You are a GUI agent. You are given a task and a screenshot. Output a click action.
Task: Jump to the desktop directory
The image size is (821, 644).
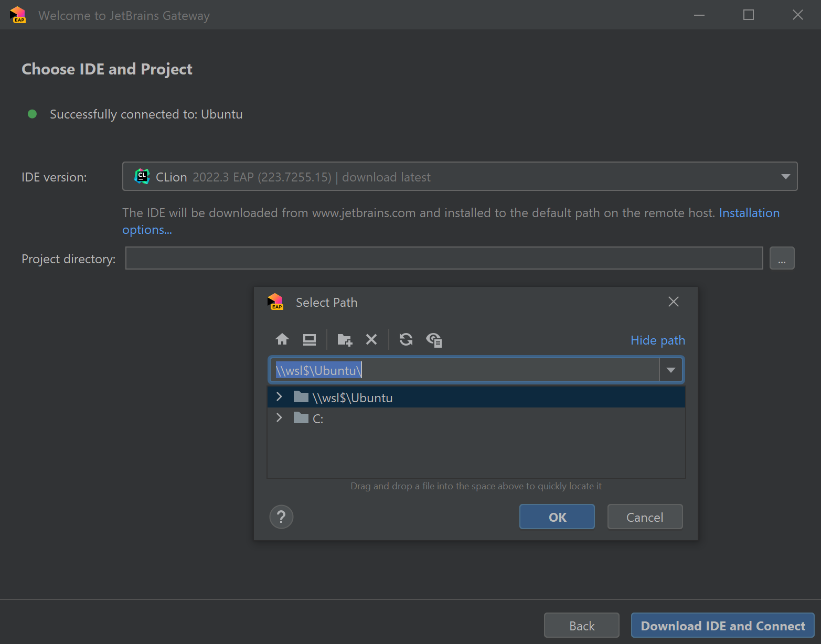(x=310, y=339)
